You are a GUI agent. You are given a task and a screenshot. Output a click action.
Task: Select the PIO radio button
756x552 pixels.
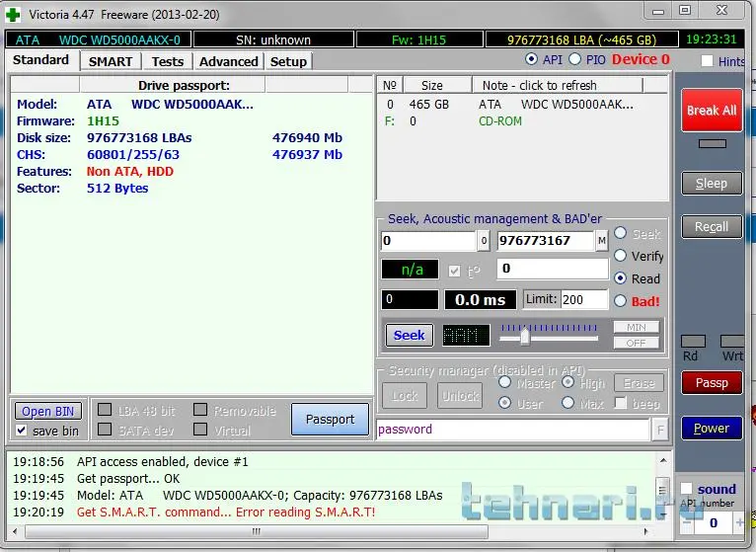click(x=575, y=60)
